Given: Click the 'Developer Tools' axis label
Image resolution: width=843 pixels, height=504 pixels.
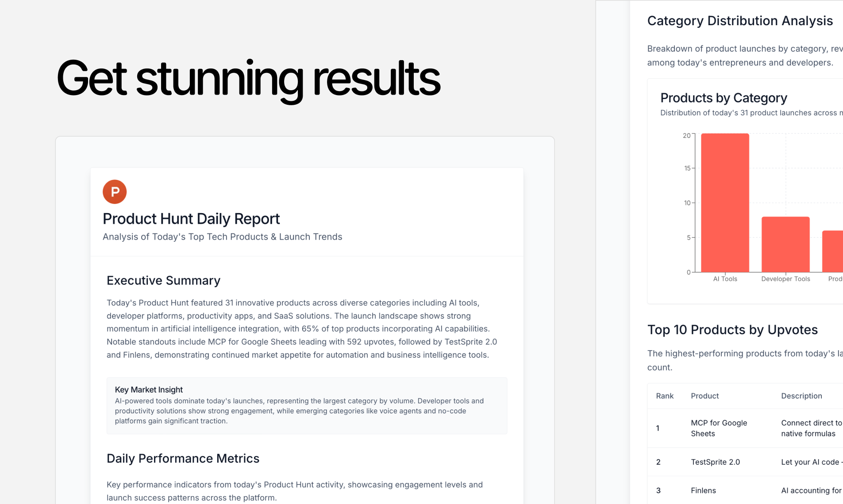Looking at the screenshot, I should [x=785, y=279].
